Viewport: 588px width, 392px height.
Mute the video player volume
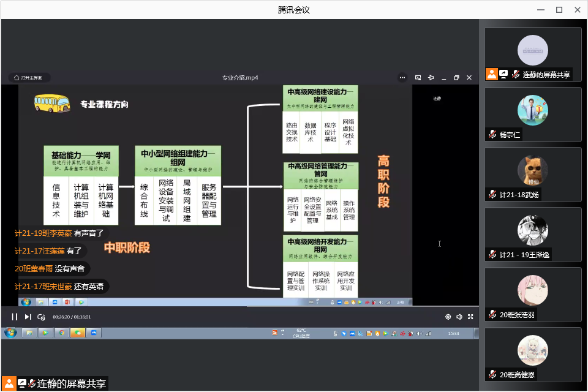(459, 317)
